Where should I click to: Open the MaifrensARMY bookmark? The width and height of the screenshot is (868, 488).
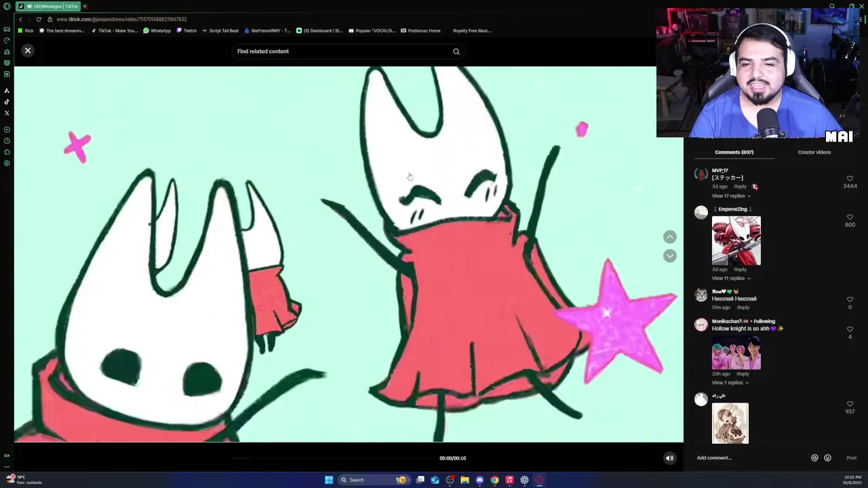click(267, 30)
